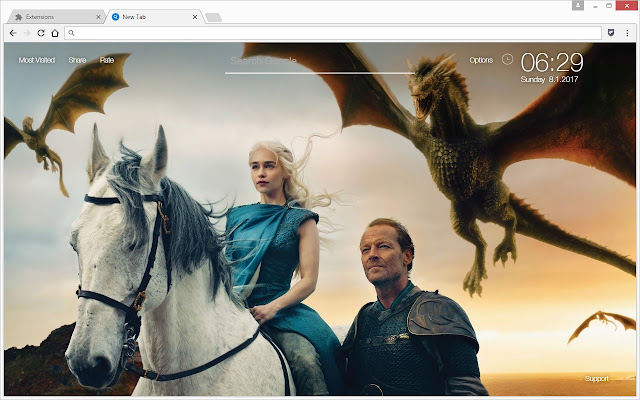640x400 pixels.
Task: Open the user profile icon in the title bar
Action: pyautogui.click(x=578, y=5)
